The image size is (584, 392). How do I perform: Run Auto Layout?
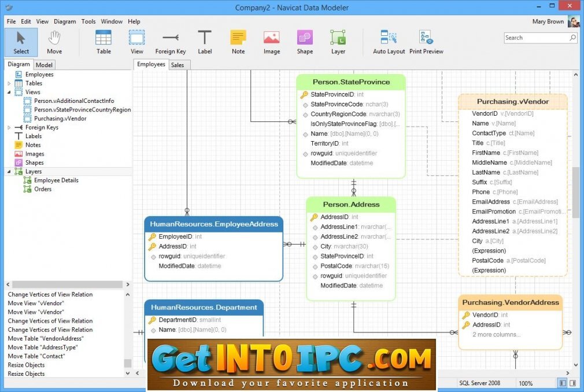[389, 42]
